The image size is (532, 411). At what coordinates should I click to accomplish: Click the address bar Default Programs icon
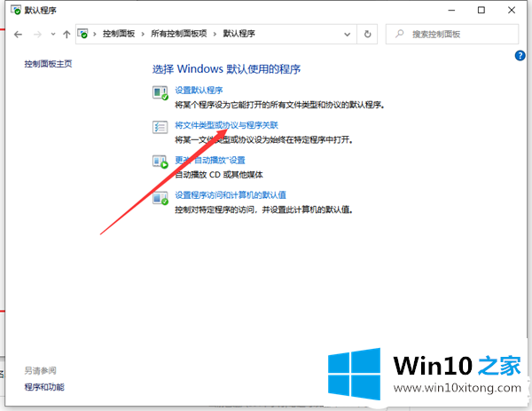tap(82, 34)
